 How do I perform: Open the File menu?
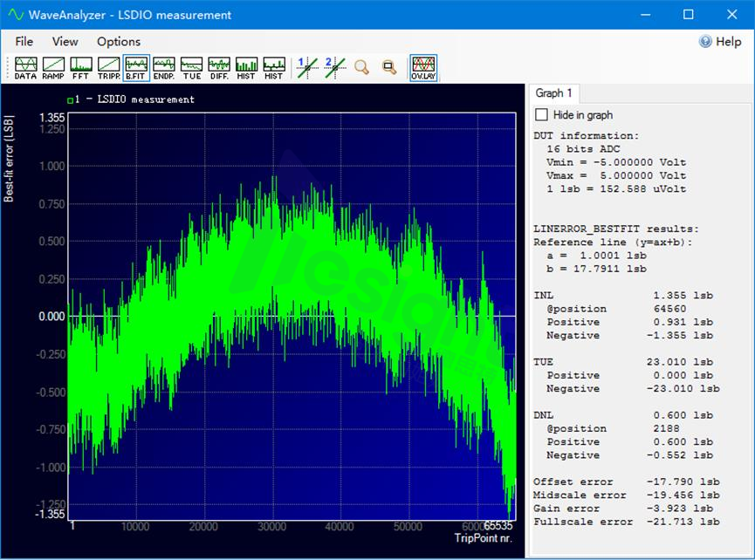(24, 41)
